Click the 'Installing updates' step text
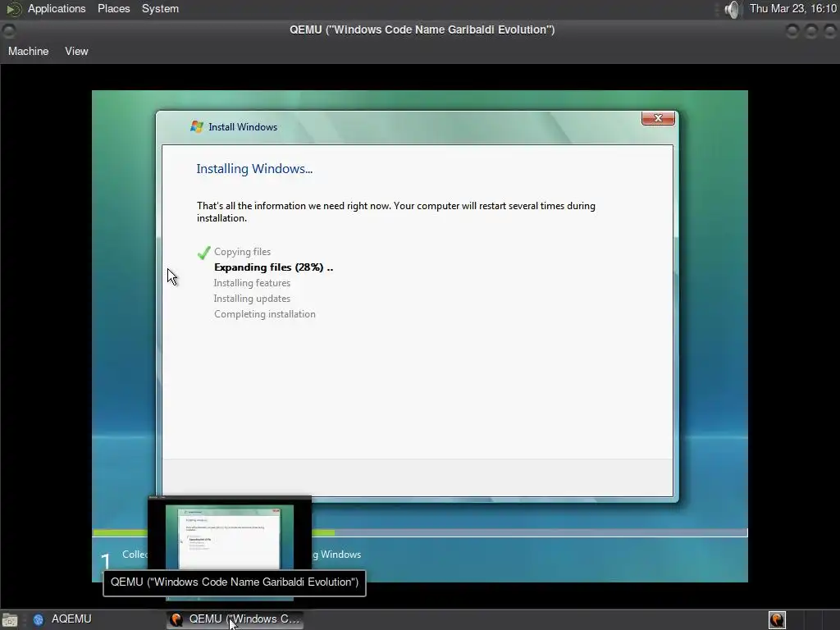The image size is (840, 630). tap(252, 299)
